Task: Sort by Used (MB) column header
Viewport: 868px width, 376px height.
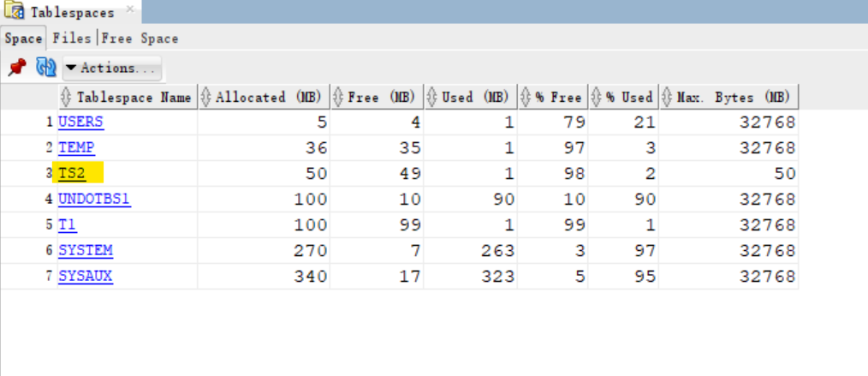Action: [471, 98]
